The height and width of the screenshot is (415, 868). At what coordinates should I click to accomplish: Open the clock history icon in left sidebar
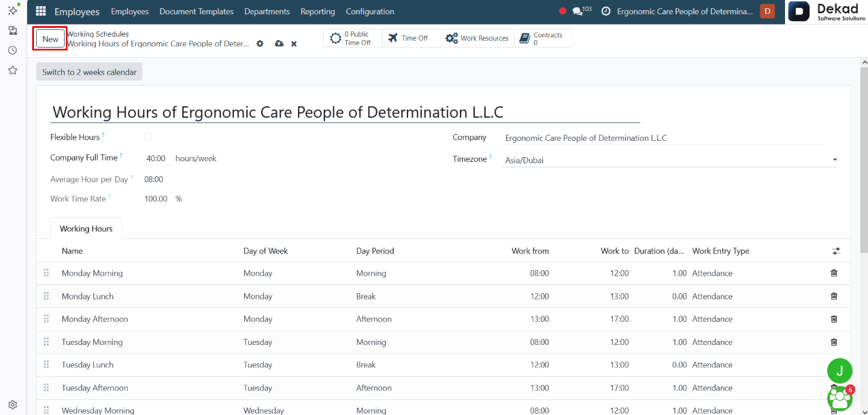point(12,50)
